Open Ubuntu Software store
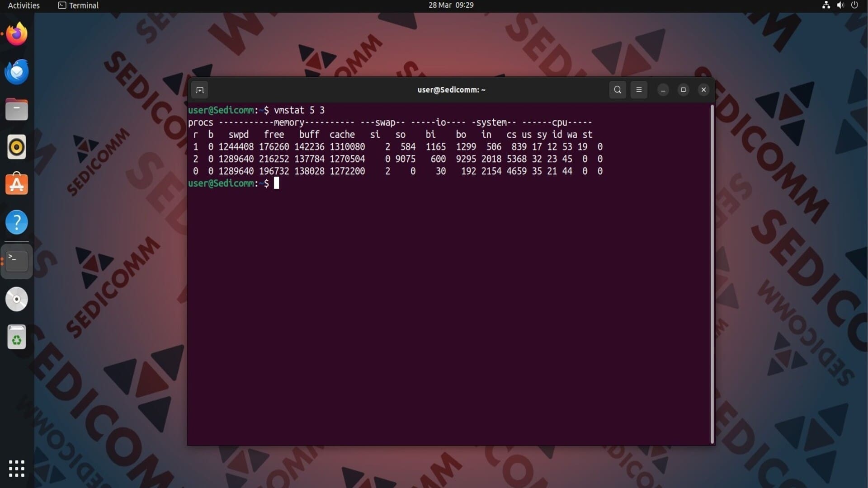Screen dimensions: 868x488 coord(17,184)
